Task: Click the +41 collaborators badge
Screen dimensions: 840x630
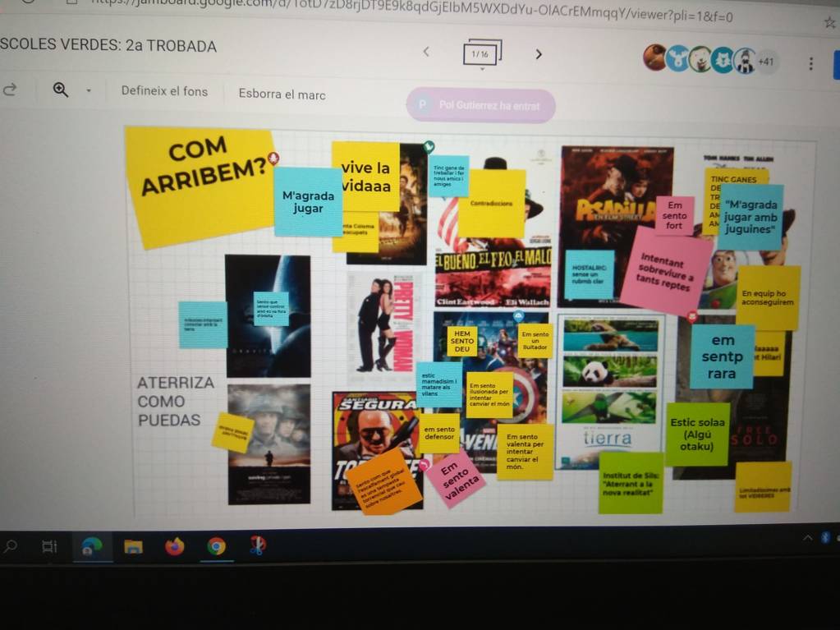Action: coord(766,62)
